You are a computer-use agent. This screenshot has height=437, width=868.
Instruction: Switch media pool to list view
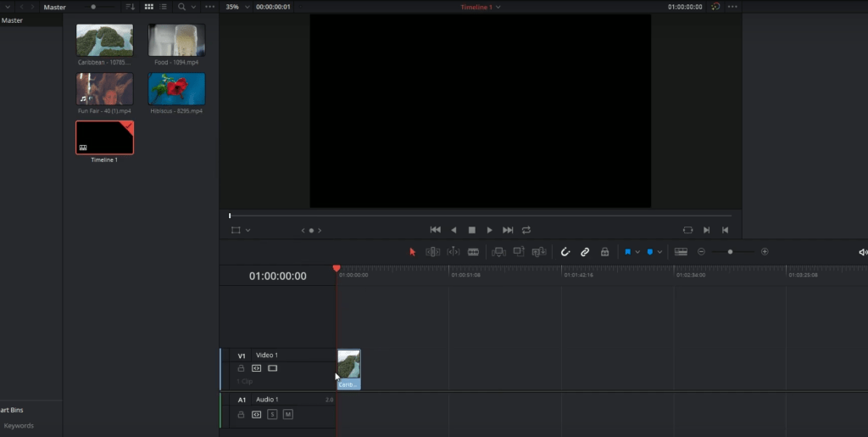(164, 7)
